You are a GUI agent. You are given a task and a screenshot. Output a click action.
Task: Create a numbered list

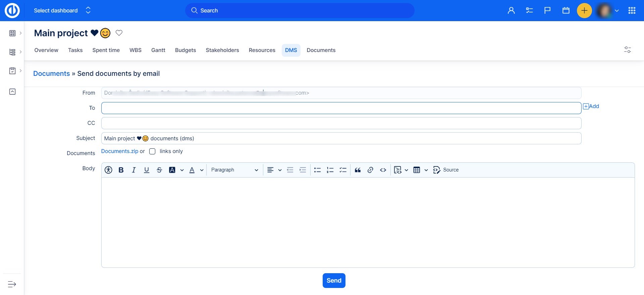click(x=330, y=170)
